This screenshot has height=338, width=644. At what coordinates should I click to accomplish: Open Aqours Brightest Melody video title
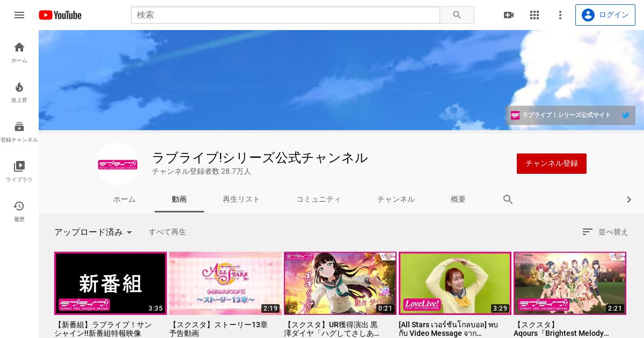(562, 329)
